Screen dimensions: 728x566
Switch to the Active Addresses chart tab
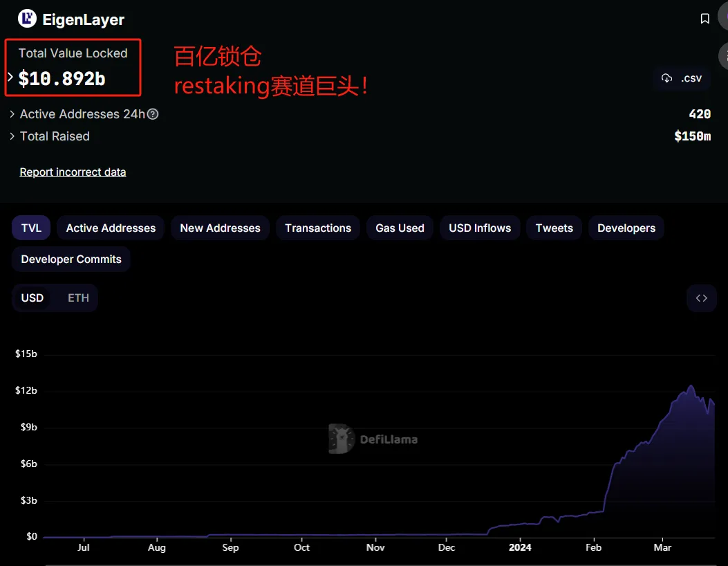111,228
